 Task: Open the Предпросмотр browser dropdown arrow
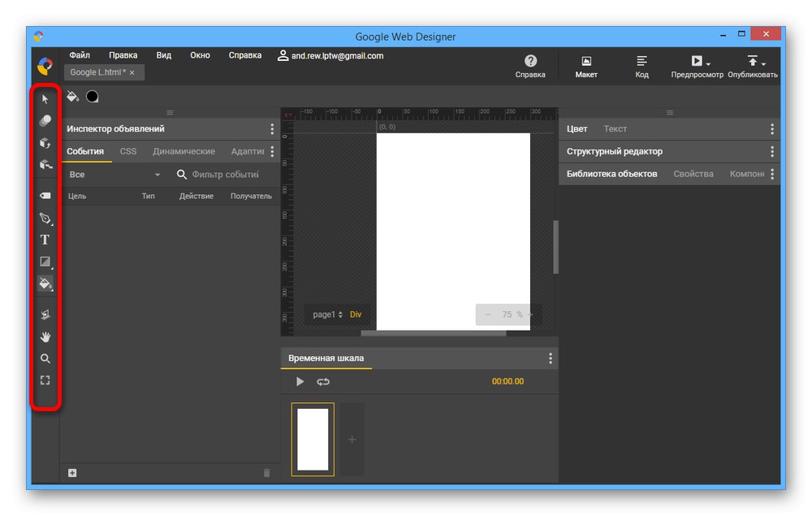(x=708, y=63)
